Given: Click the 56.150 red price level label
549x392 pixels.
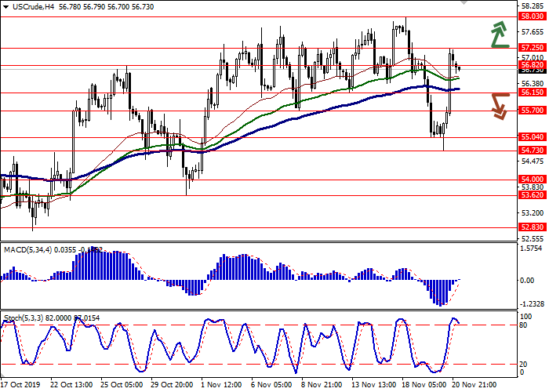Looking at the screenshot, I should point(533,93).
